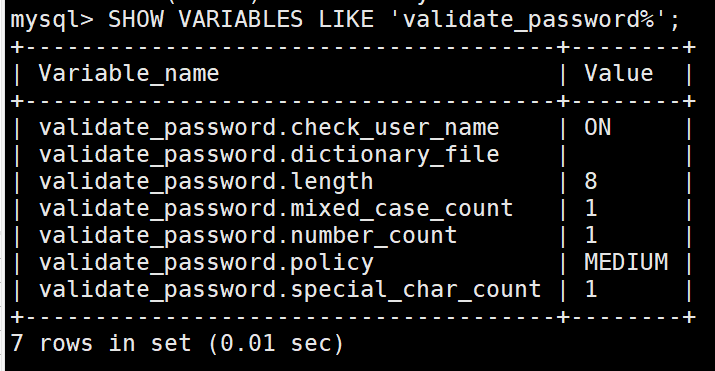The height and width of the screenshot is (371, 715).
Task: Select the Variable_name column header
Action: (129, 73)
